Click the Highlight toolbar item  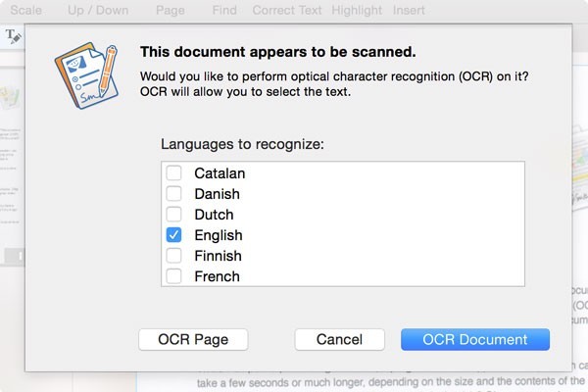(357, 10)
